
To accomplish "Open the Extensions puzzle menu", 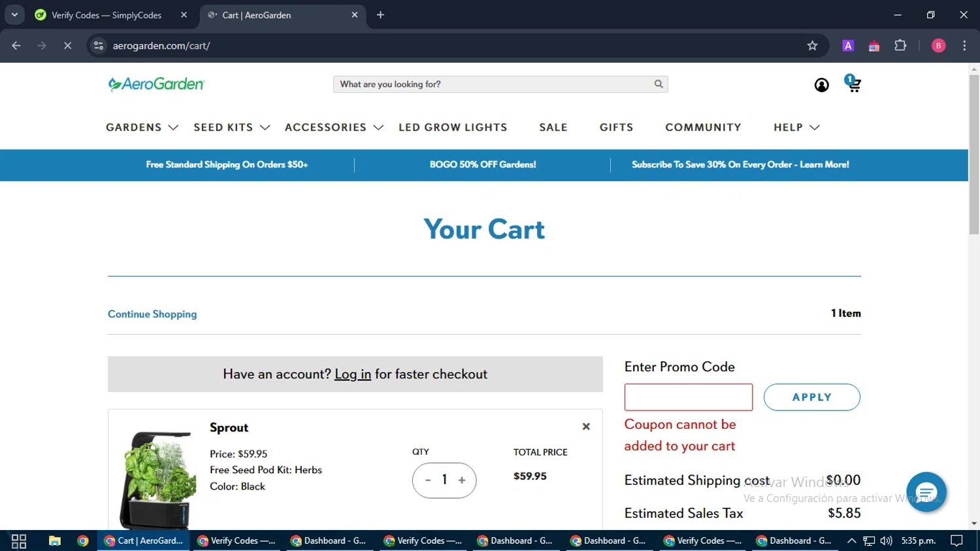I will [900, 46].
